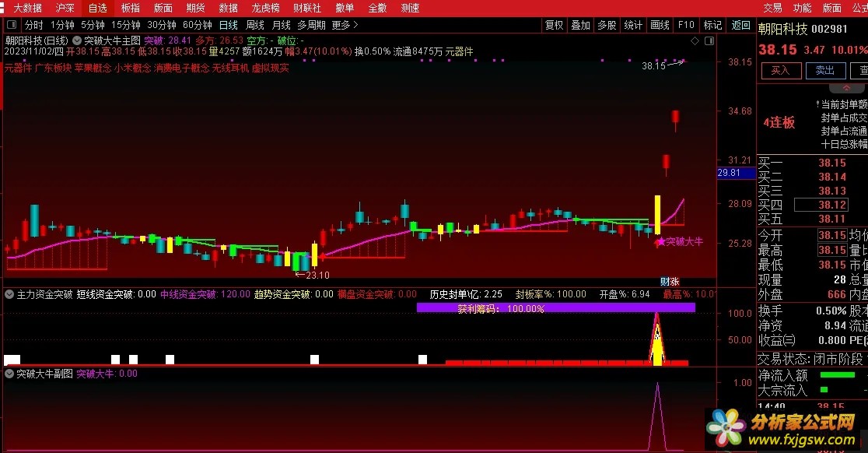The image size is (868, 453).
Task: Click the 交易状态 status row
Action: pos(811,359)
